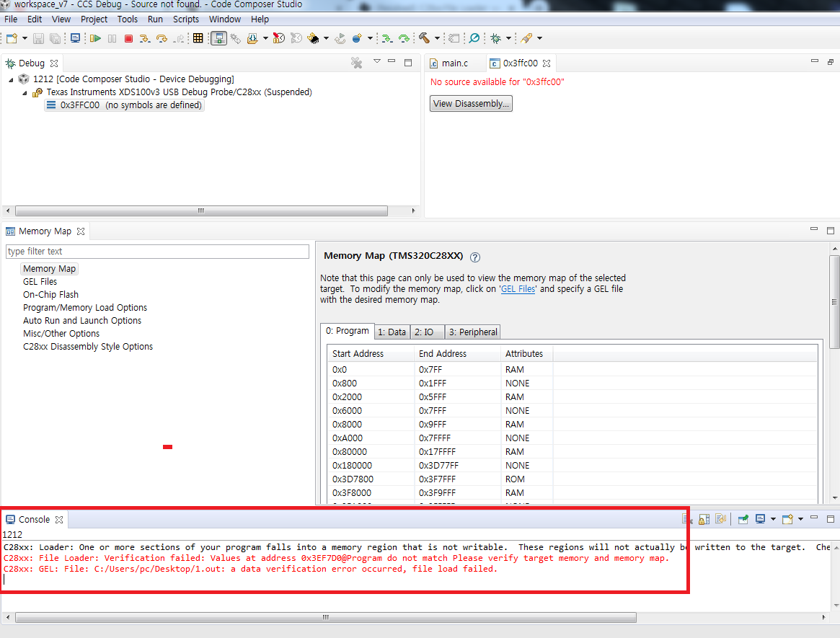The width and height of the screenshot is (840, 638).
Task: Collapse the Texas Instruments XDS100v3 debug node
Action: [x=25, y=92]
